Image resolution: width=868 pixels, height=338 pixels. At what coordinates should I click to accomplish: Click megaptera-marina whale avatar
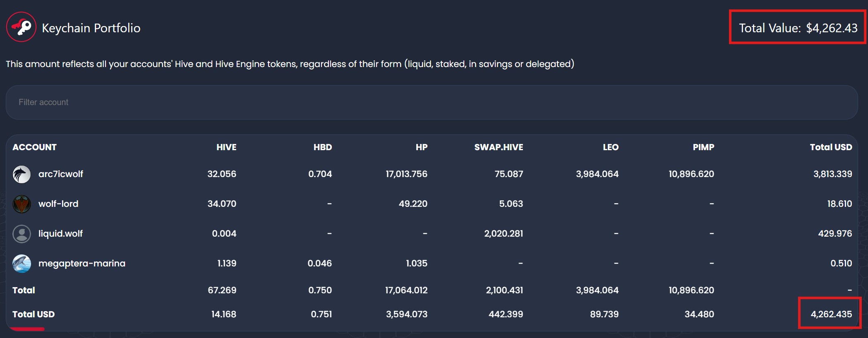[x=22, y=264]
